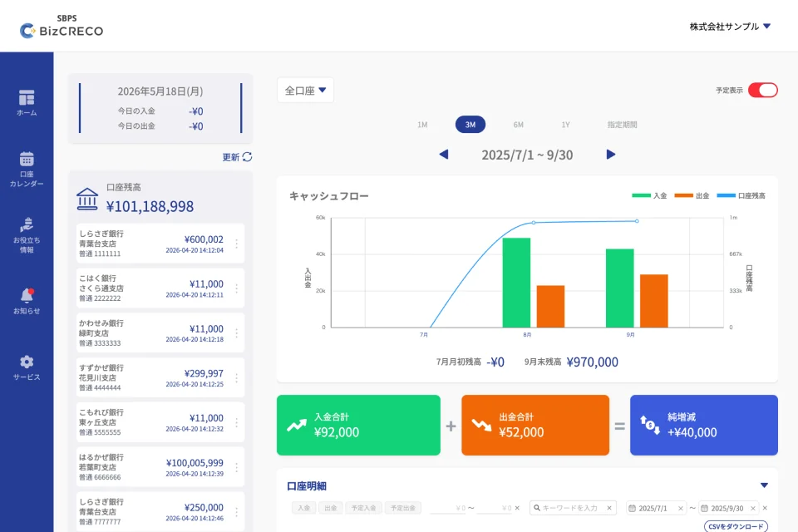Open the 株式会社サンプル company dropdown
This screenshot has height=532, width=798.
[x=730, y=27]
